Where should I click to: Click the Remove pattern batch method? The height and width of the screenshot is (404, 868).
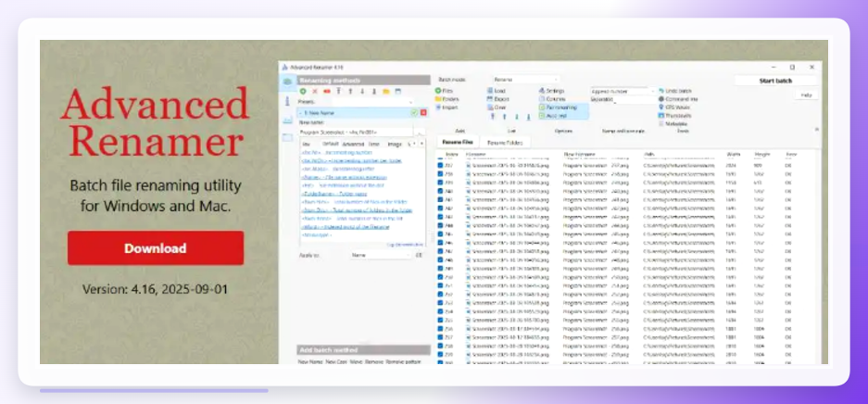tap(403, 361)
